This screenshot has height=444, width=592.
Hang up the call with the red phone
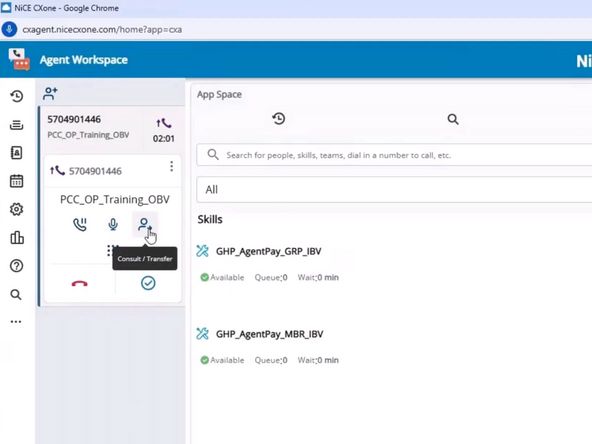tap(79, 284)
